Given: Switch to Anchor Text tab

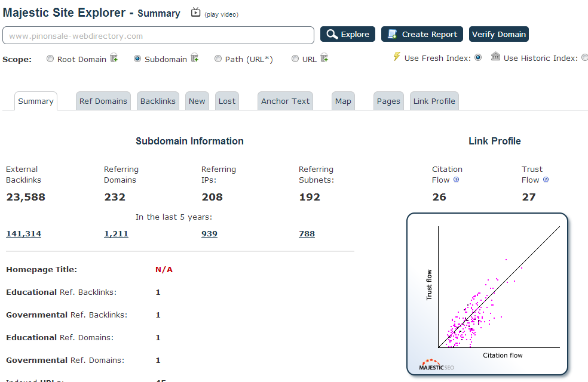Looking at the screenshot, I should 286,101.
